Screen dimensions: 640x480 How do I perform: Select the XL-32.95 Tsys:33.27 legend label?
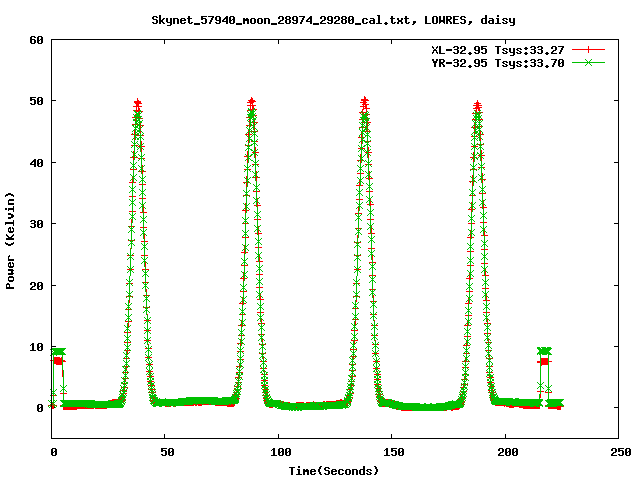498,50
